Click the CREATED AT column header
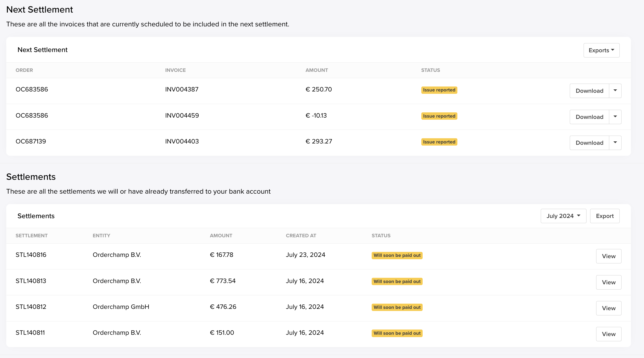This screenshot has width=644, height=358. pos(301,235)
